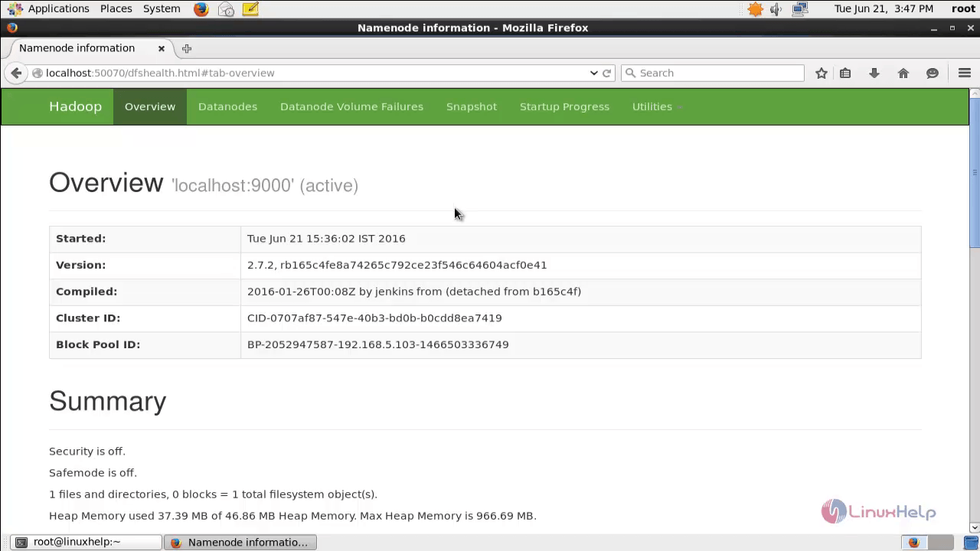
Task: Click the '1 files and directories' line
Action: pyautogui.click(x=213, y=494)
